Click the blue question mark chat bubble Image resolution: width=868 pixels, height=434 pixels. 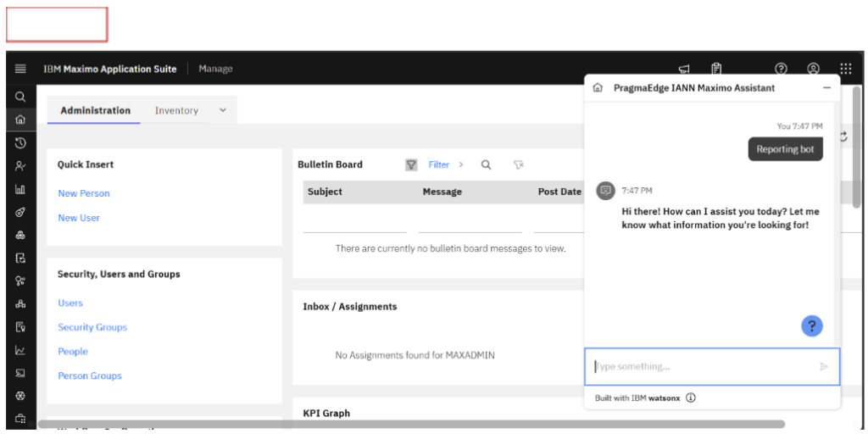coord(811,326)
